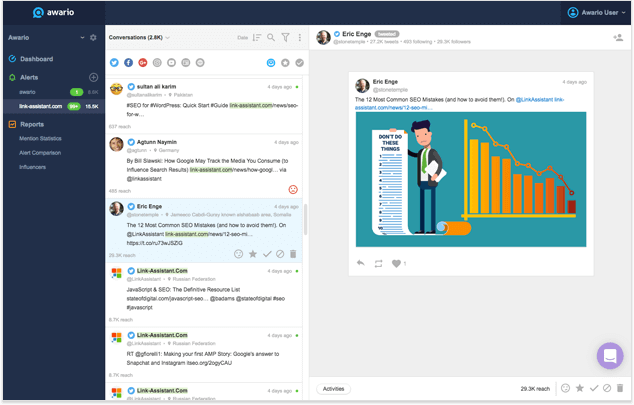Add a new alert with plus icon

(93, 77)
